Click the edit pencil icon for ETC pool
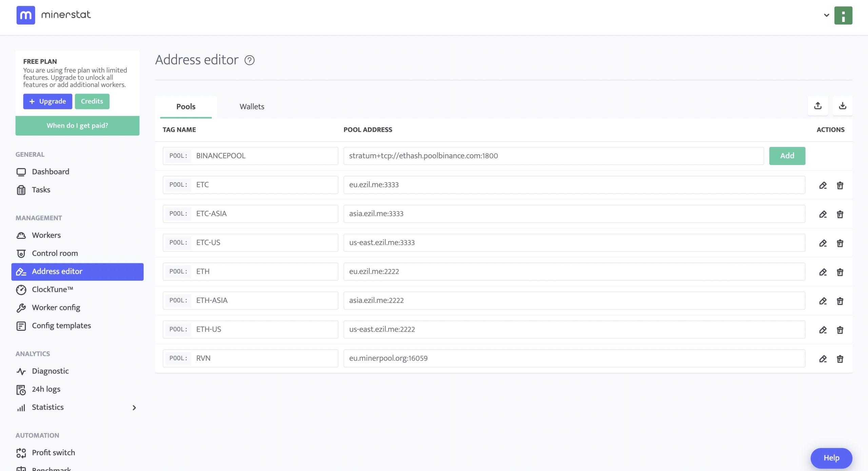The image size is (868, 471). pyautogui.click(x=823, y=185)
